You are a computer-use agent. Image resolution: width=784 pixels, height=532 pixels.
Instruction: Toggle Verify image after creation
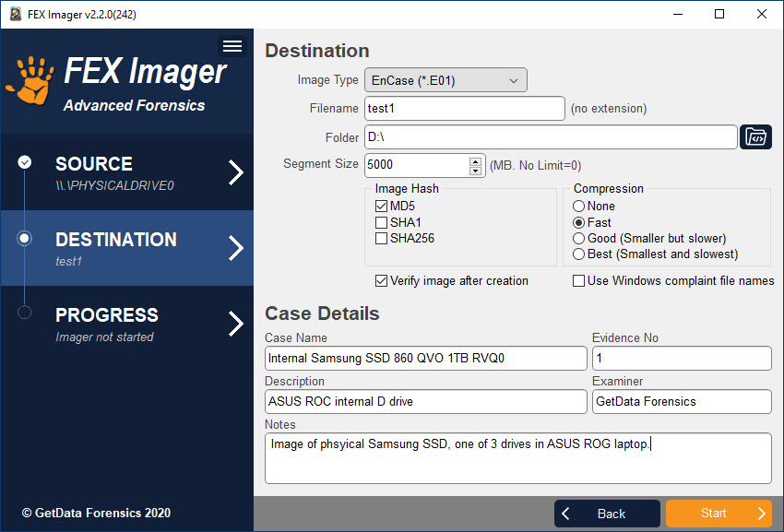(x=381, y=281)
